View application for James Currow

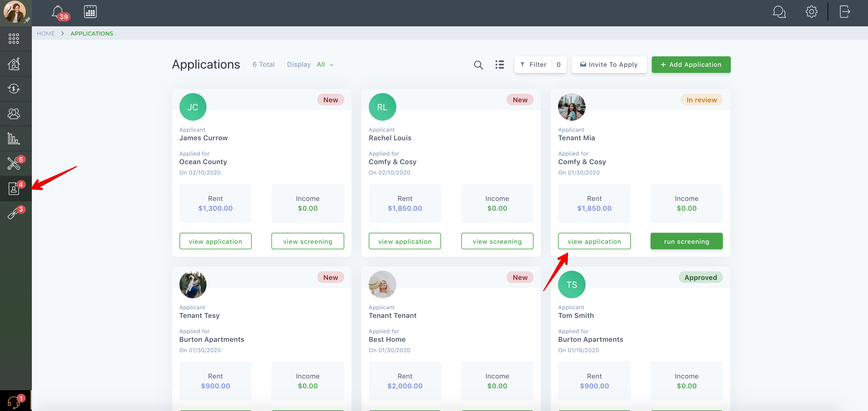[215, 241]
